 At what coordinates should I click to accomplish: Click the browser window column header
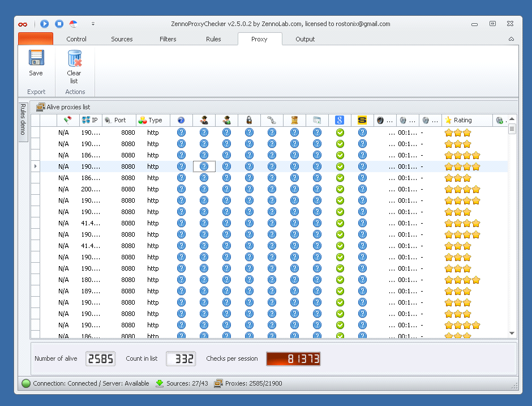[x=317, y=120]
